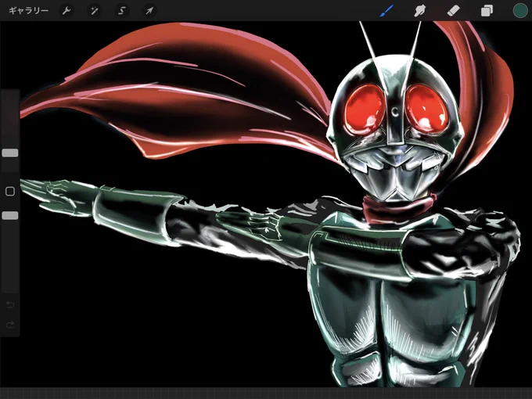Viewport: 532px width, 399px height.
Task: Select the Eraser tool
Action: tap(453, 11)
